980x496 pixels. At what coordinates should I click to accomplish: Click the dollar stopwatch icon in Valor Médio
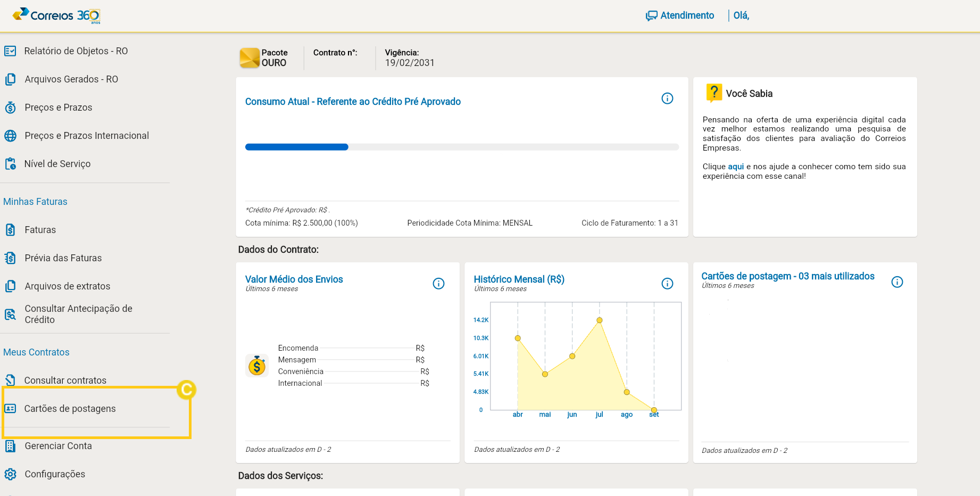[x=257, y=366]
